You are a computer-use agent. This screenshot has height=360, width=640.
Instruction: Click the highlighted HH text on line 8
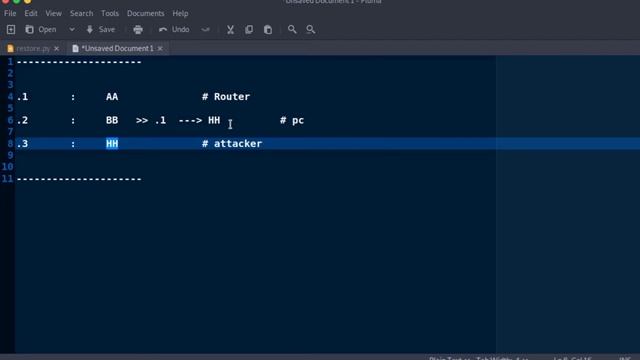coord(112,144)
